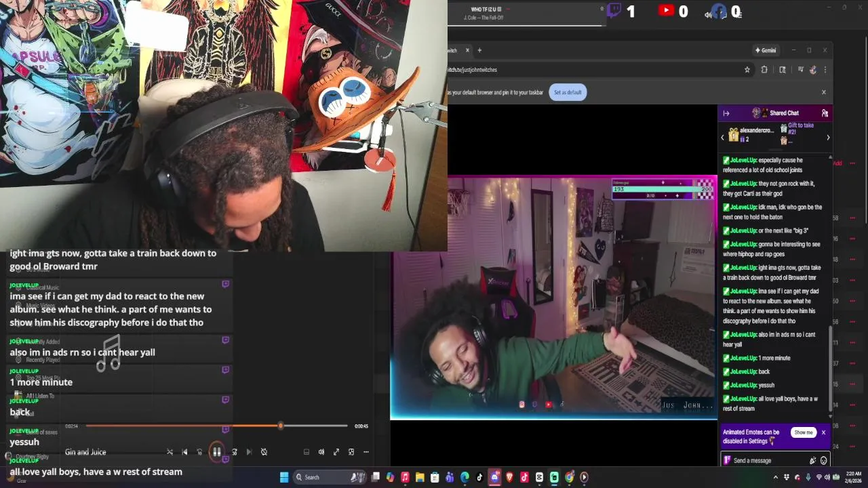868x488 pixels.
Task: Open Chrome three-dot menu
Action: (x=825, y=70)
